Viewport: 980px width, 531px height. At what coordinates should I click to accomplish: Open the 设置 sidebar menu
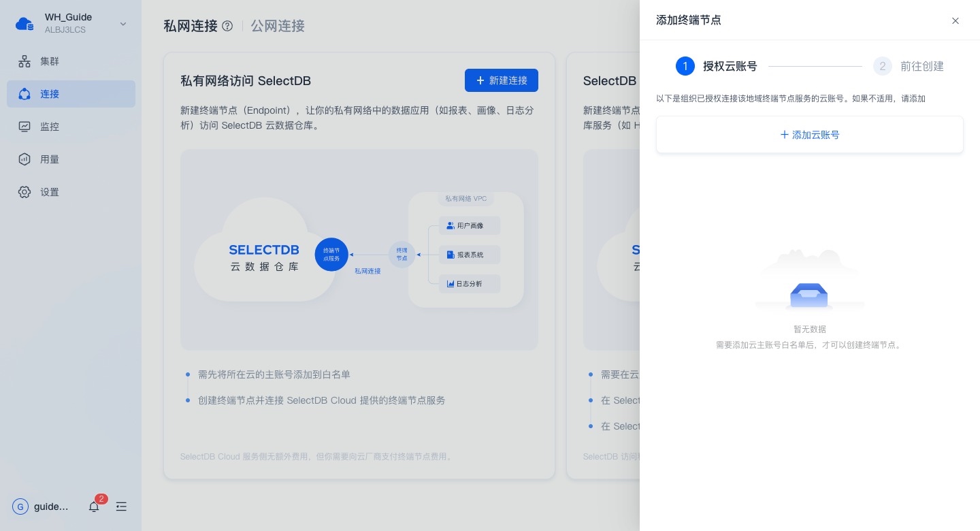[x=71, y=192]
